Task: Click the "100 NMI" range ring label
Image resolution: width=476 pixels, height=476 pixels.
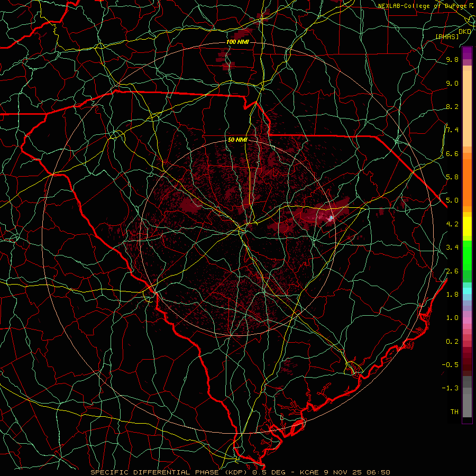Action: pos(237,42)
